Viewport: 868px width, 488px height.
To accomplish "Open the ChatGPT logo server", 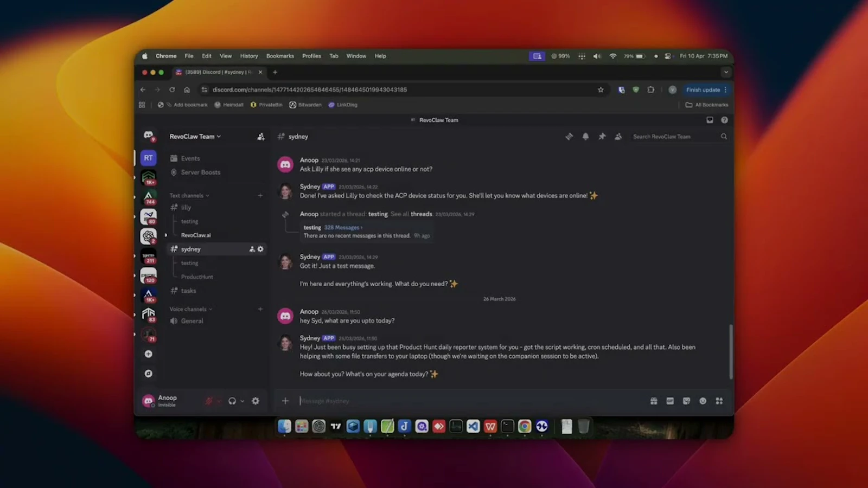I will [x=148, y=236].
